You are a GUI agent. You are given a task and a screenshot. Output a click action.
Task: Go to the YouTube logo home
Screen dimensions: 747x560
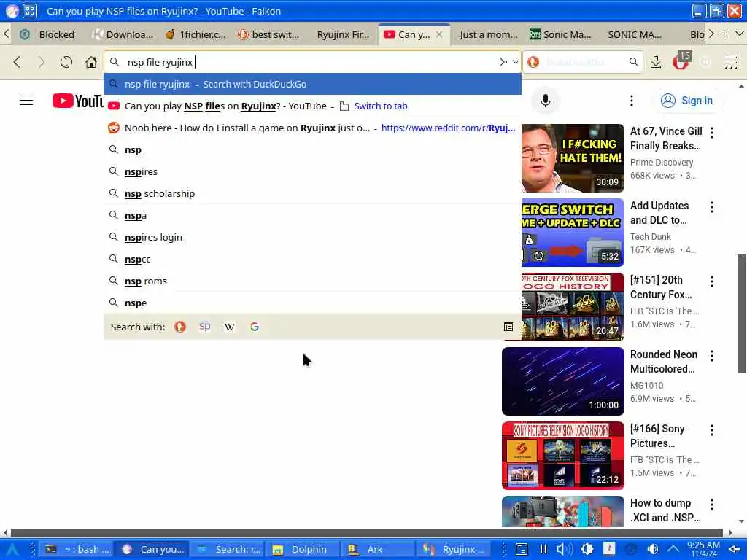pos(77,101)
